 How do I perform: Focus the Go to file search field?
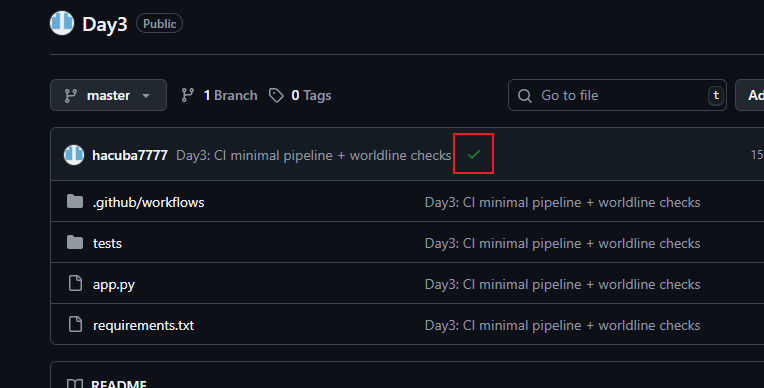(x=617, y=95)
